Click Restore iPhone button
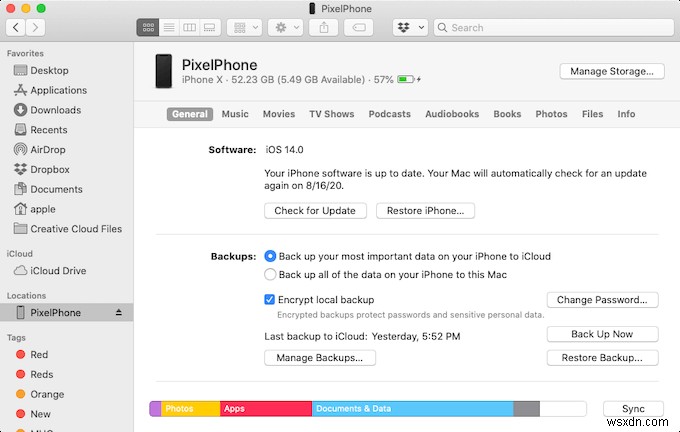This screenshot has width=680, height=432. click(x=425, y=211)
